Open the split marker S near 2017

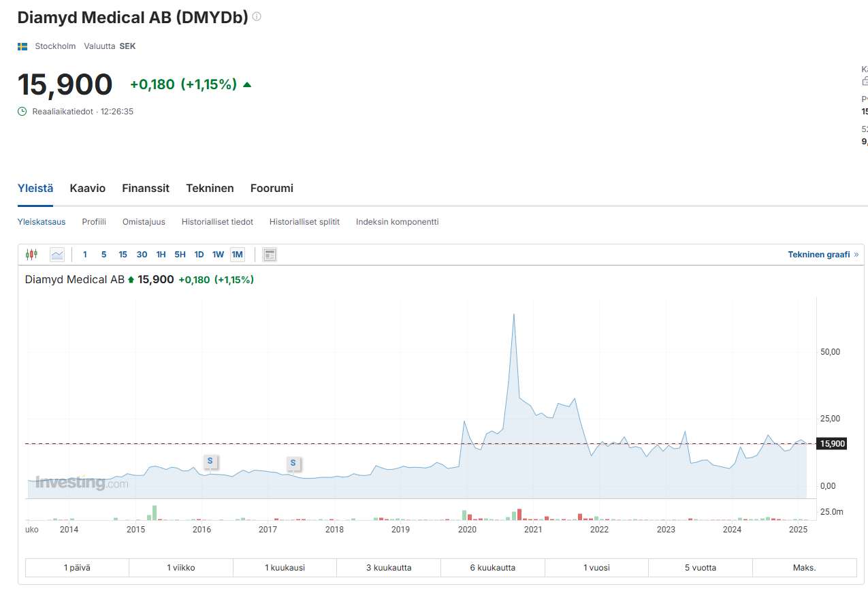pyautogui.click(x=293, y=463)
